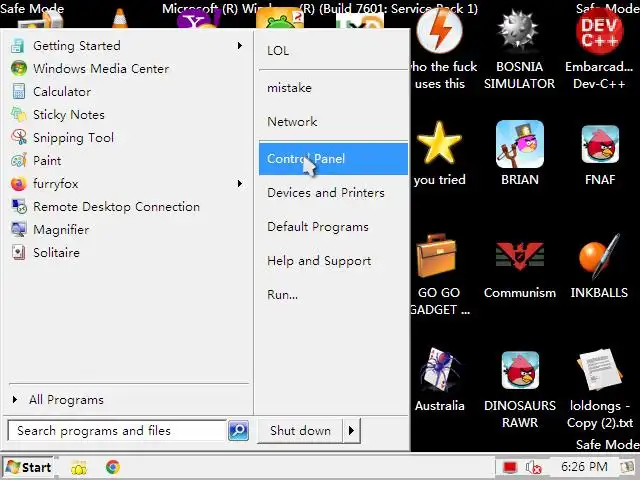Select the Communism desktop icon

tap(520, 256)
